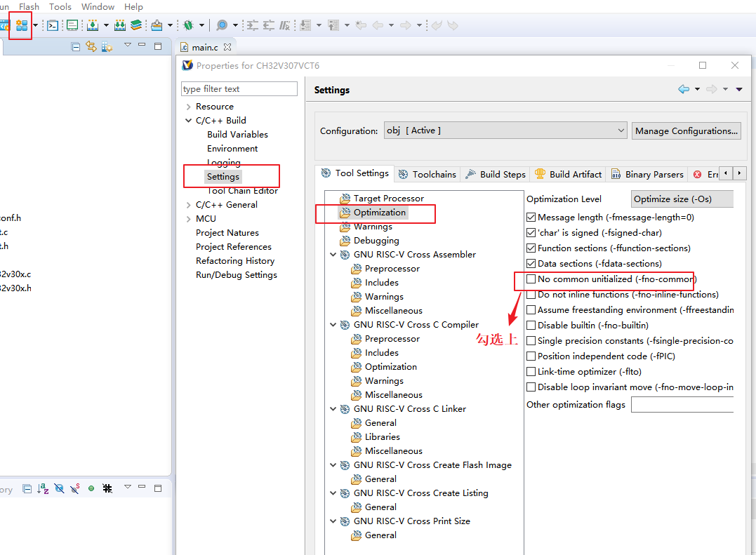The width and height of the screenshot is (756, 555).
Task: Open the Window menu
Action: 98,6
